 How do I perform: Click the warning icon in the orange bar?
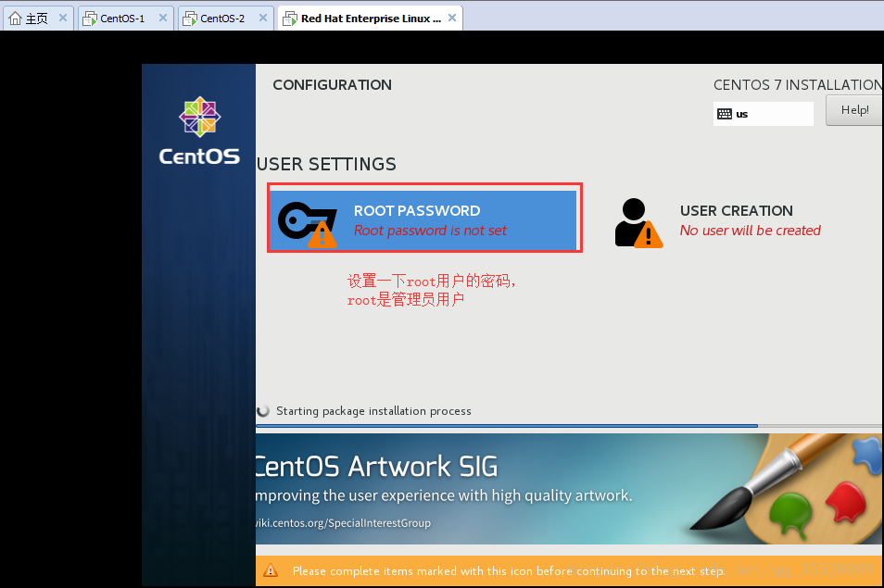271,570
